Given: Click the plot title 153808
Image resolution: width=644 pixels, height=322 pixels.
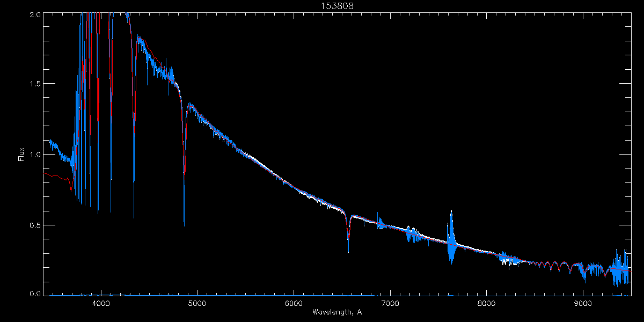Looking at the screenshot, I should 336,6.
